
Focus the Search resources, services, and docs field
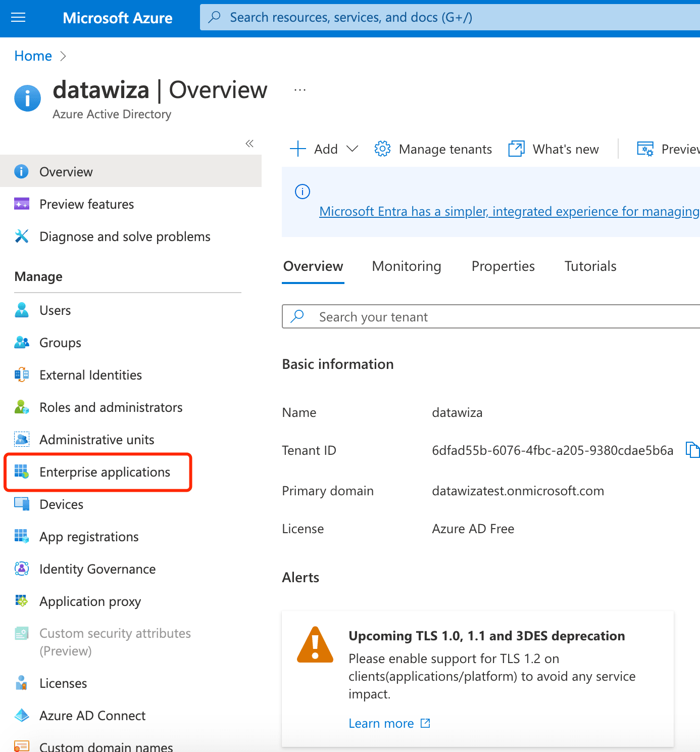(450, 17)
